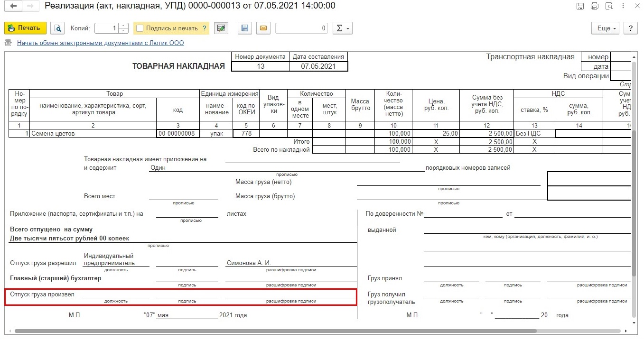Select cell Семена цветов

[x=93, y=134]
